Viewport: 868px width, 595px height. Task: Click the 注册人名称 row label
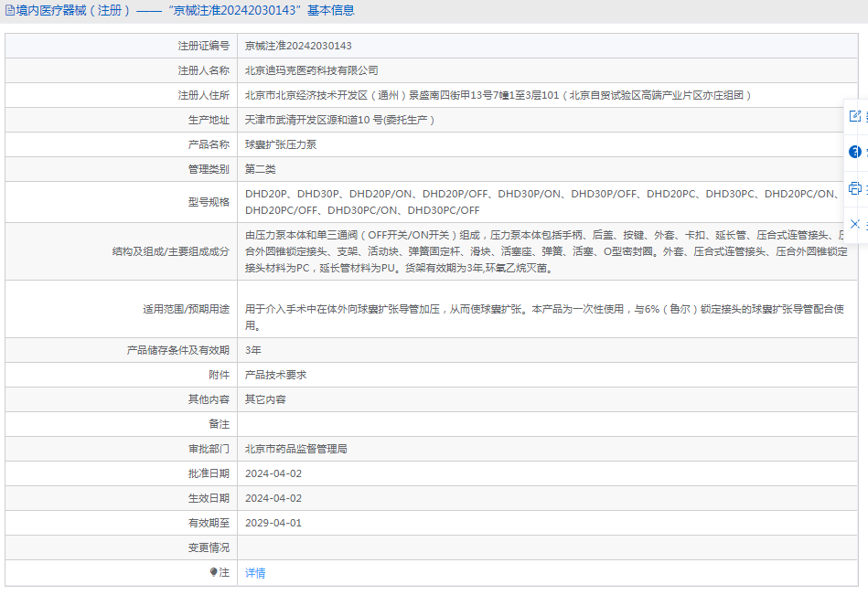click(204, 70)
